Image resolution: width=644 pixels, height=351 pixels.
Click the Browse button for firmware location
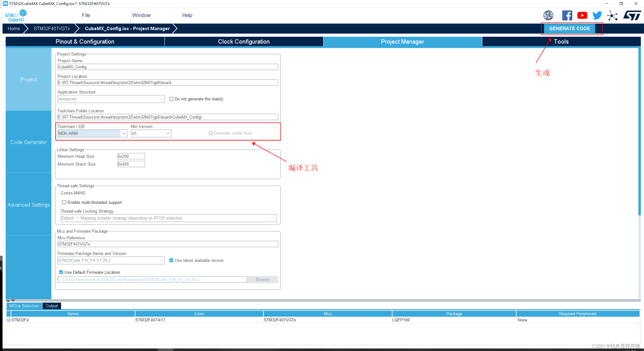tap(262, 280)
